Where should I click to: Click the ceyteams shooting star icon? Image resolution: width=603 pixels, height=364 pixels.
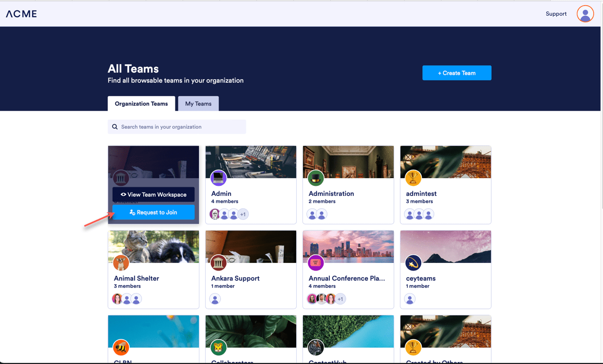413,263
